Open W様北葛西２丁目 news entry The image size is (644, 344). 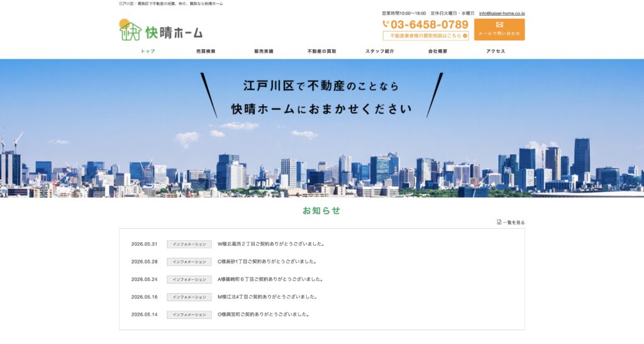coord(272,244)
